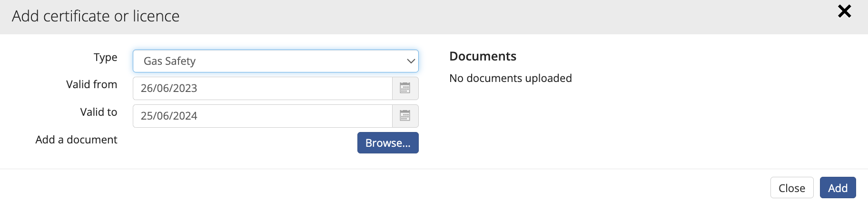
Task: Click into the Valid to date field
Action: (x=263, y=116)
